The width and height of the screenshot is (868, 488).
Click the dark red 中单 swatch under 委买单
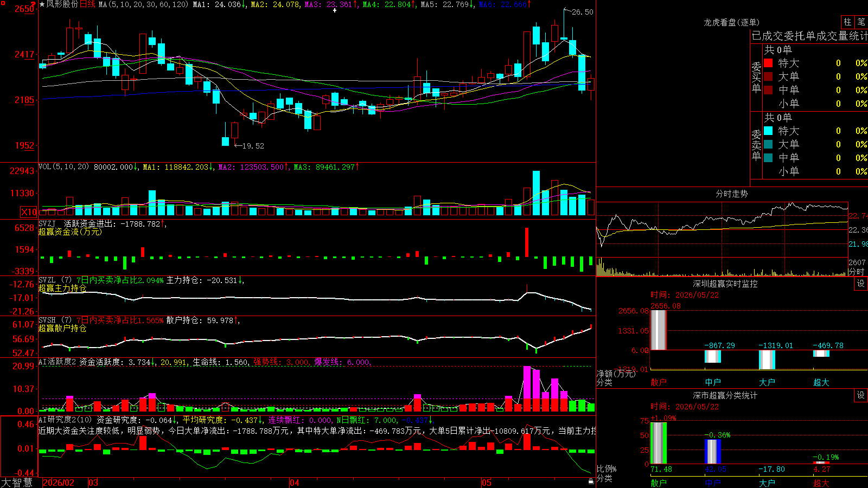(768, 89)
